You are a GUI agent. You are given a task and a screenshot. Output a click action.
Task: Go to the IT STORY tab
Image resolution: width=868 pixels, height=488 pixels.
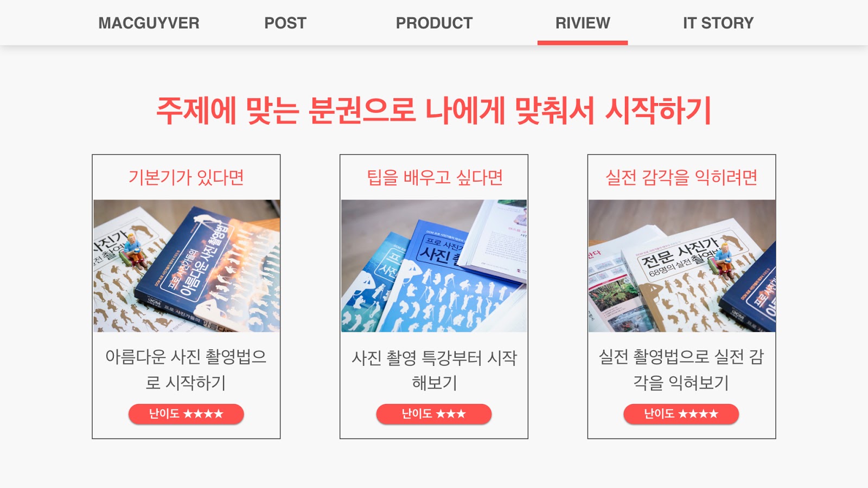click(x=718, y=23)
